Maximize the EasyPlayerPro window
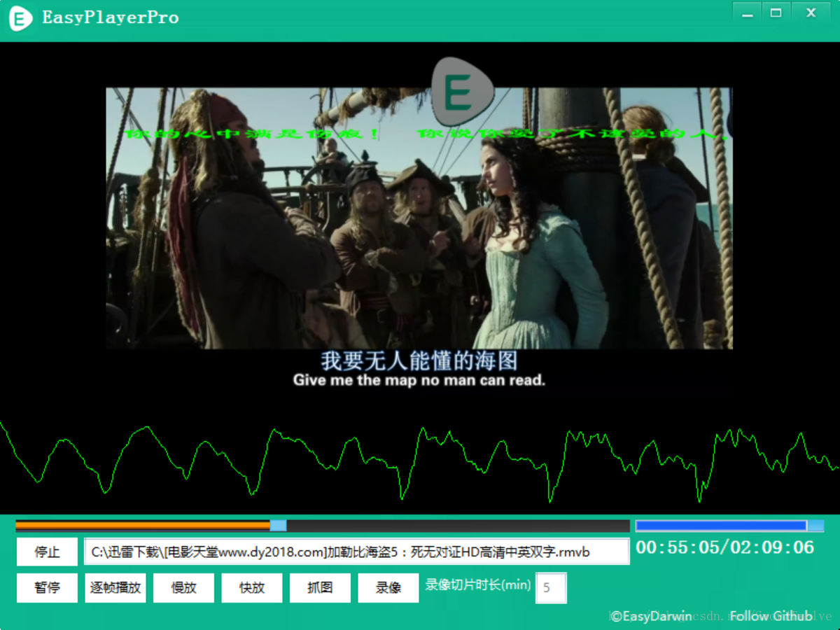840x630 pixels. pyautogui.click(x=776, y=13)
